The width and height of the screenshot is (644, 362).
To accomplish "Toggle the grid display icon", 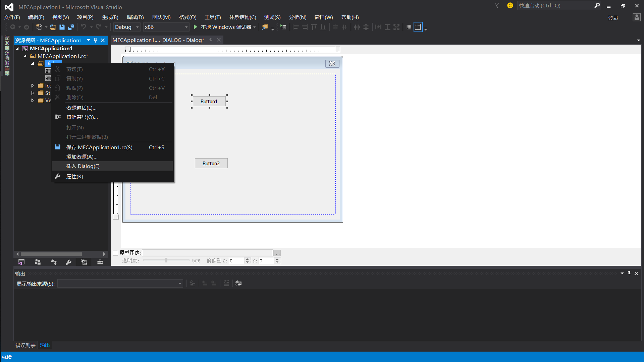I will 409,27.
